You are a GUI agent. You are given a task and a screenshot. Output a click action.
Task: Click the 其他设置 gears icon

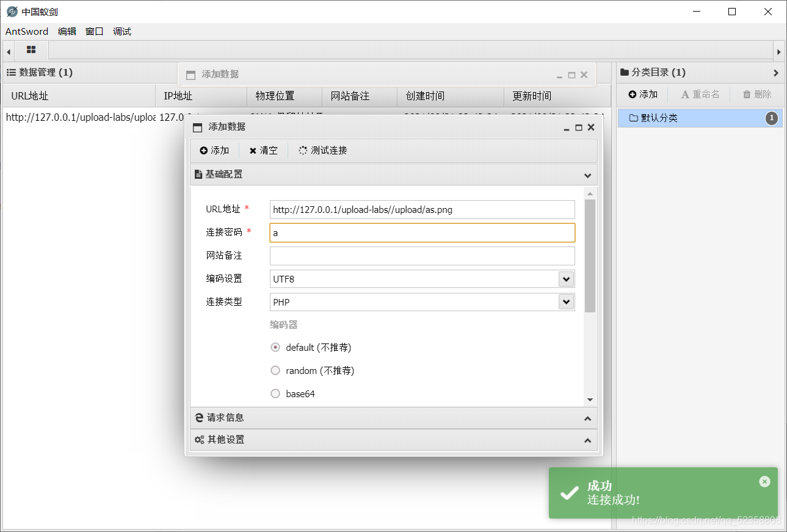click(199, 440)
